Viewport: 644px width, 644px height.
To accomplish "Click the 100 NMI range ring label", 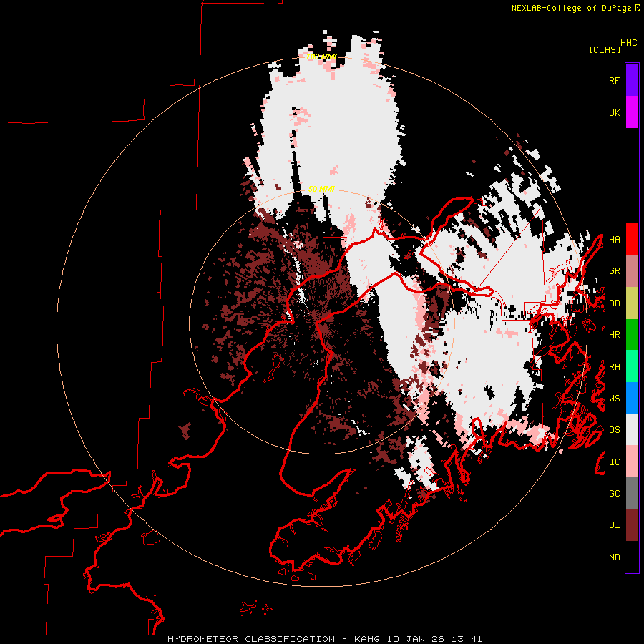I will click(321, 57).
